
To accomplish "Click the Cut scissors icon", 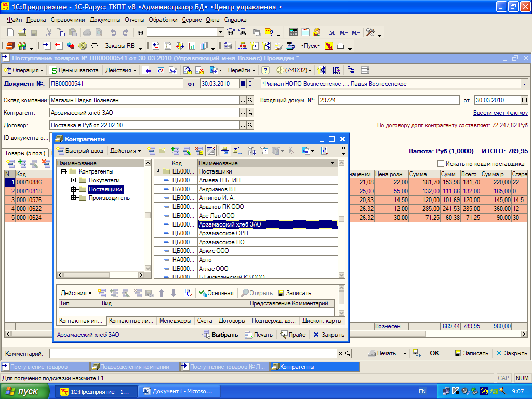I will click(x=49, y=32).
